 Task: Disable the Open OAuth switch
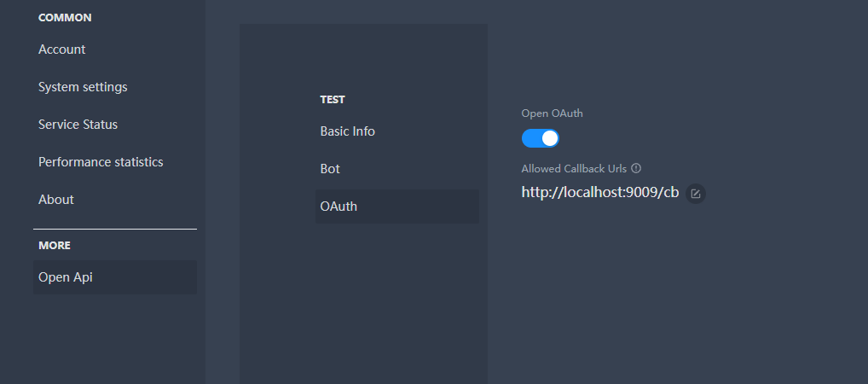coord(541,138)
